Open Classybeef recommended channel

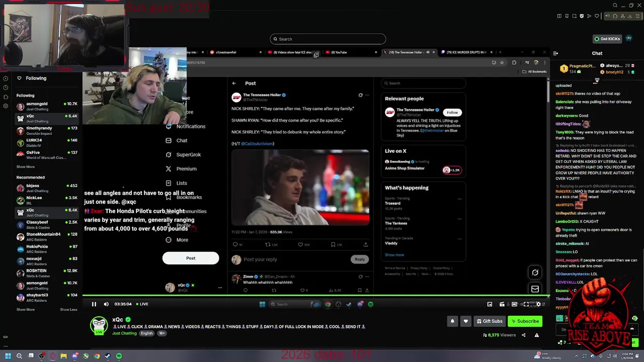click(46, 224)
